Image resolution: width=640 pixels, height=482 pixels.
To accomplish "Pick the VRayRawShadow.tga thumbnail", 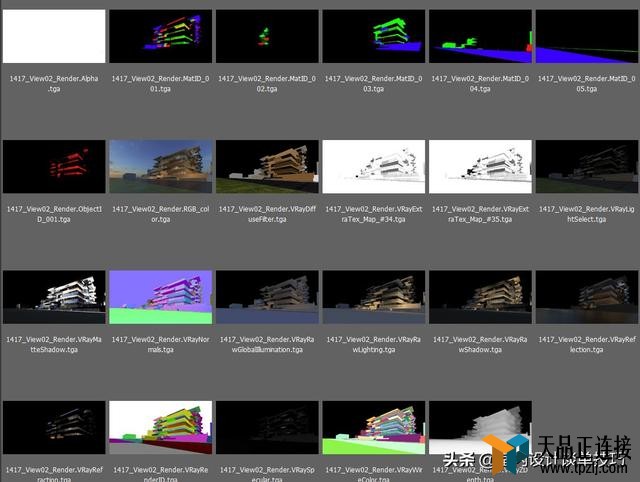I will [480, 297].
